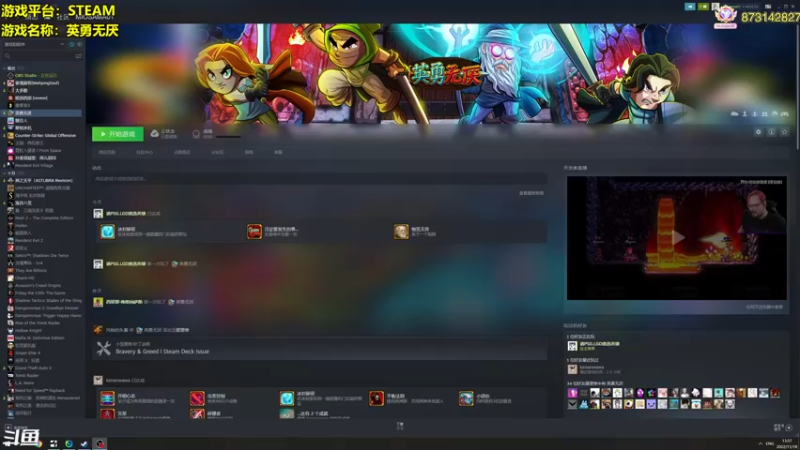Open game settings gear icon
The image size is (800, 450).
point(758,132)
